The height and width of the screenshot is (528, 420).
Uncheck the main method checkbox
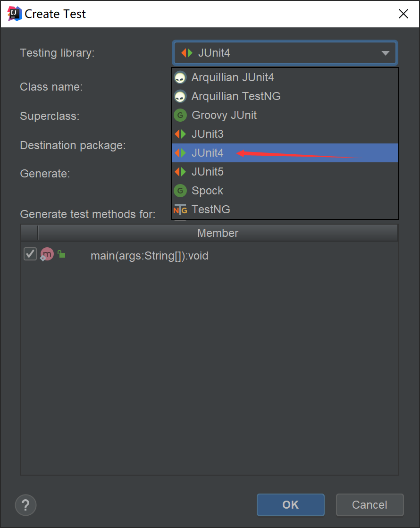[x=30, y=254]
